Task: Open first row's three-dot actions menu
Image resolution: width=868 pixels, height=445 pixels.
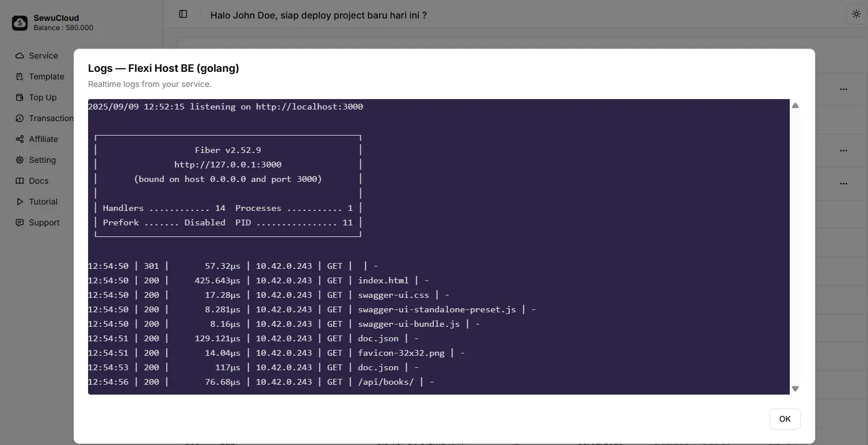Action: [843, 89]
